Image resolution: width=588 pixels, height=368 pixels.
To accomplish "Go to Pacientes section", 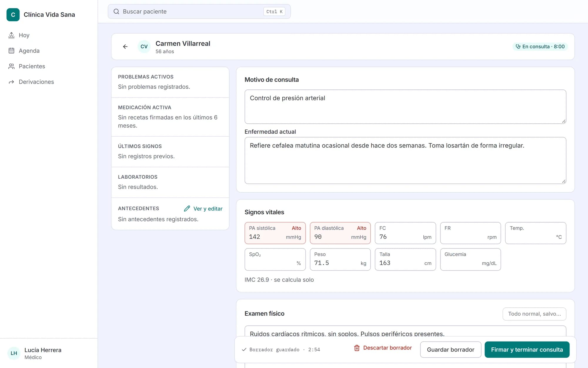I will coord(49,66).
